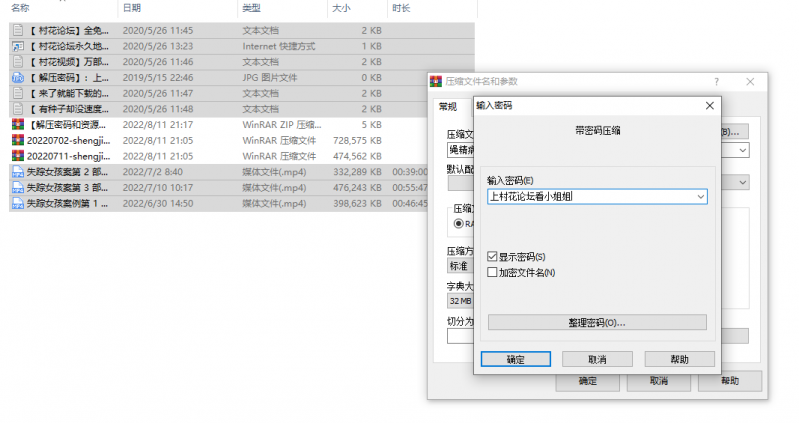This screenshot has width=799, height=423.
Task: Sort files by the 日期 column header
Action: 131,8
